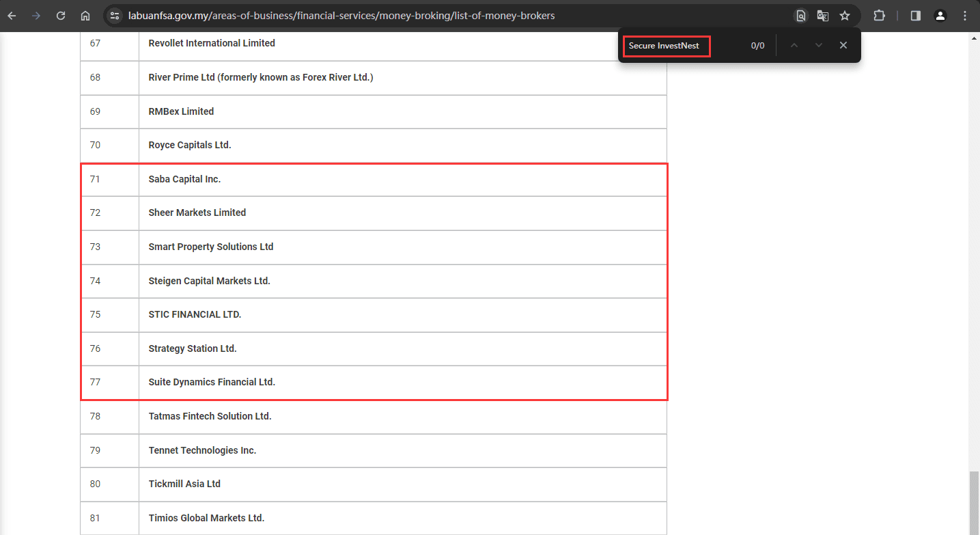Select Sheer Markets Limited entry
This screenshot has height=535, width=980.
coord(197,212)
